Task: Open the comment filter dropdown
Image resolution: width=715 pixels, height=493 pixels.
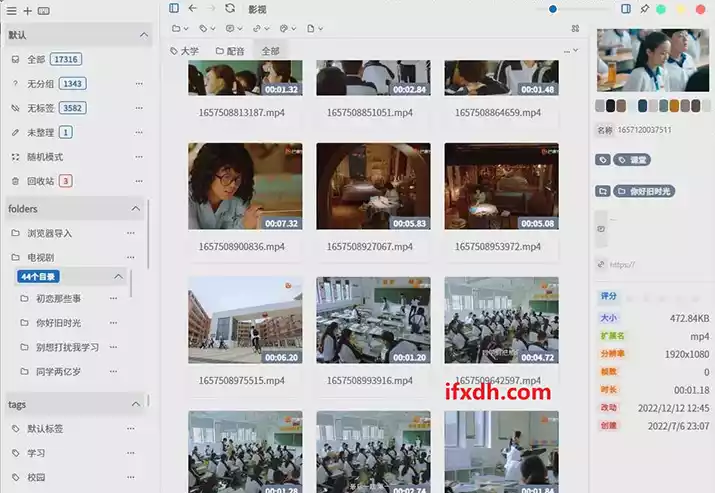Action: [x=234, y=28]
